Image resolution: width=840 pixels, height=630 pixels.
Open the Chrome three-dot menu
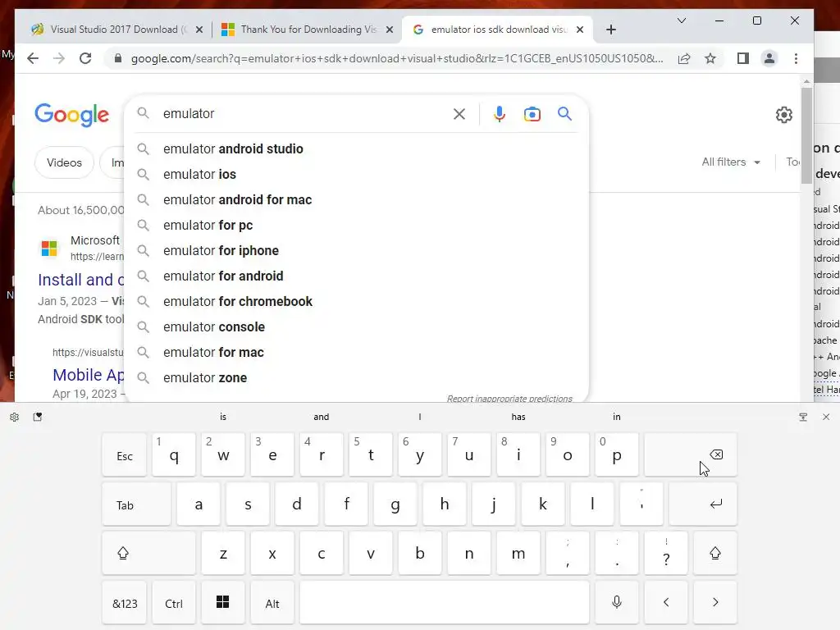[796, 58]
